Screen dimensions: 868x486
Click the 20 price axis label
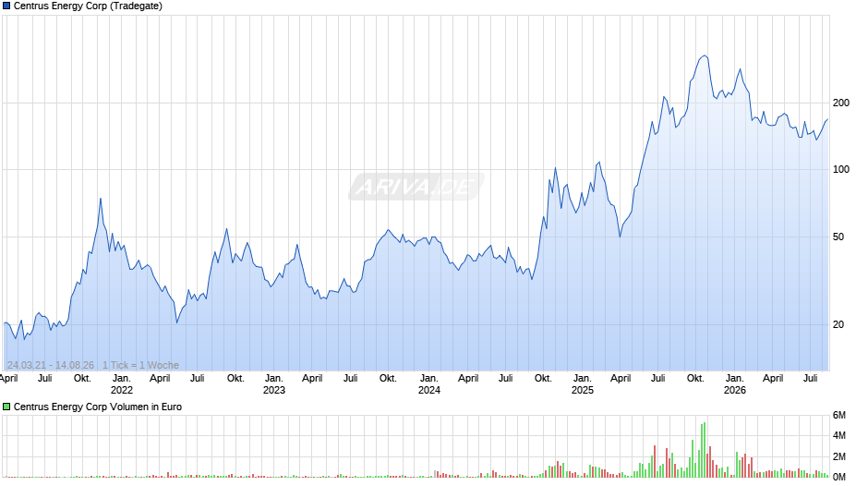(x=838, y=324)
